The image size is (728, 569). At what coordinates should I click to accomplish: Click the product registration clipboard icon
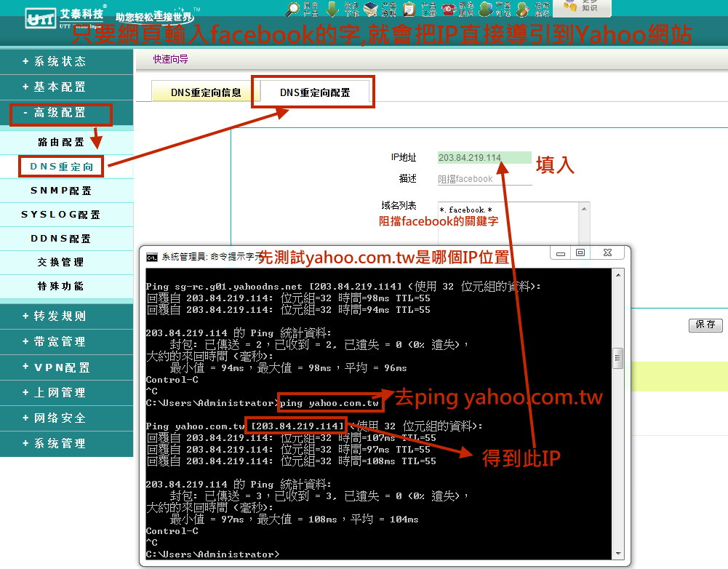click(x=409, y=9)
